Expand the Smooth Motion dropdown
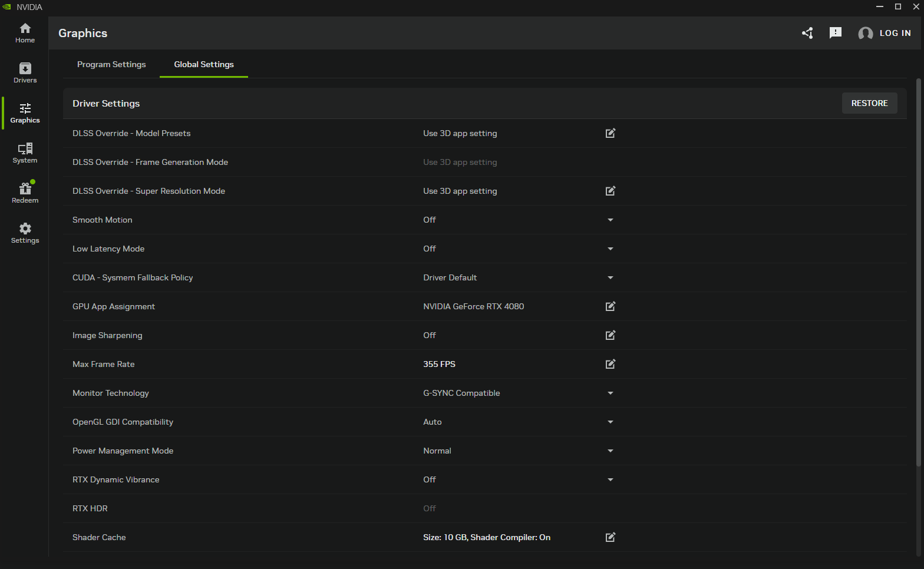The height and width of the screenshot is (569, 924). pos(610,220)
